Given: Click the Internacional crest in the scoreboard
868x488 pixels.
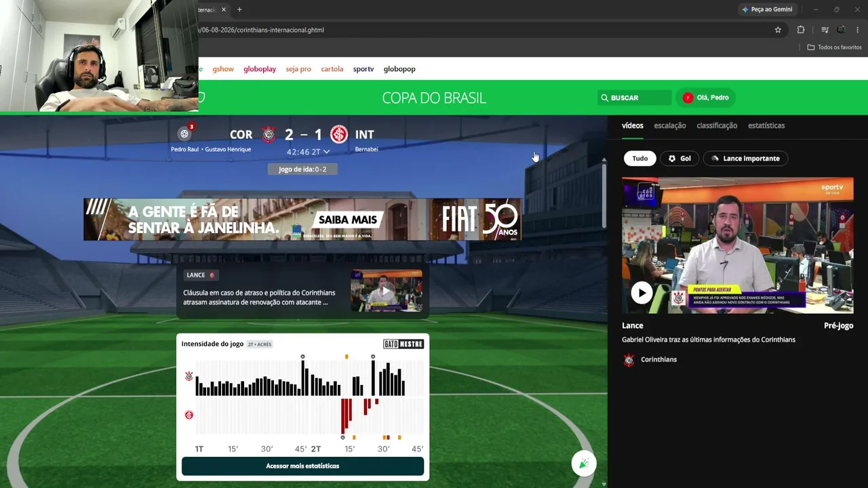Looking at the screenshot, I should coord(339,134).
